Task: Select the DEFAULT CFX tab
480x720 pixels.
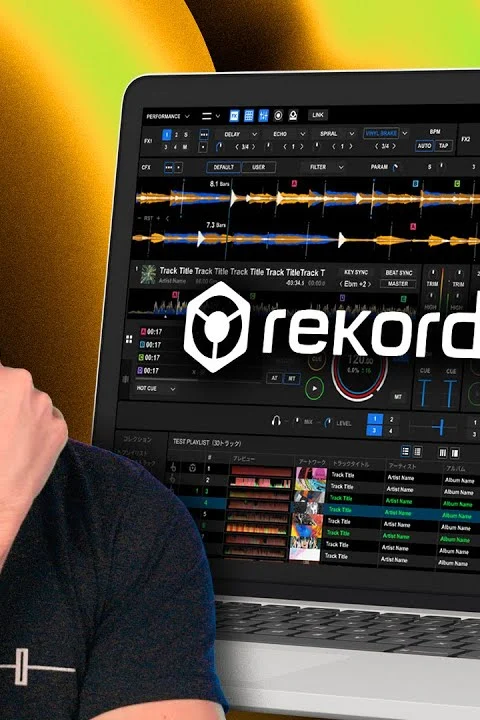Action: [224, 167]
